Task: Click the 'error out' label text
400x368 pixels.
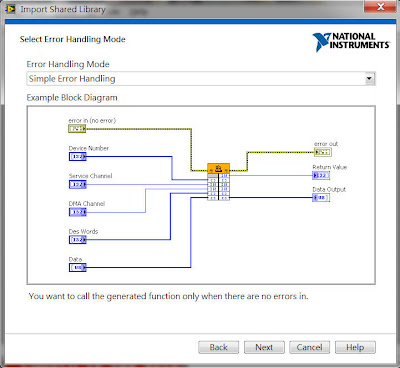Action: (326, 144)
